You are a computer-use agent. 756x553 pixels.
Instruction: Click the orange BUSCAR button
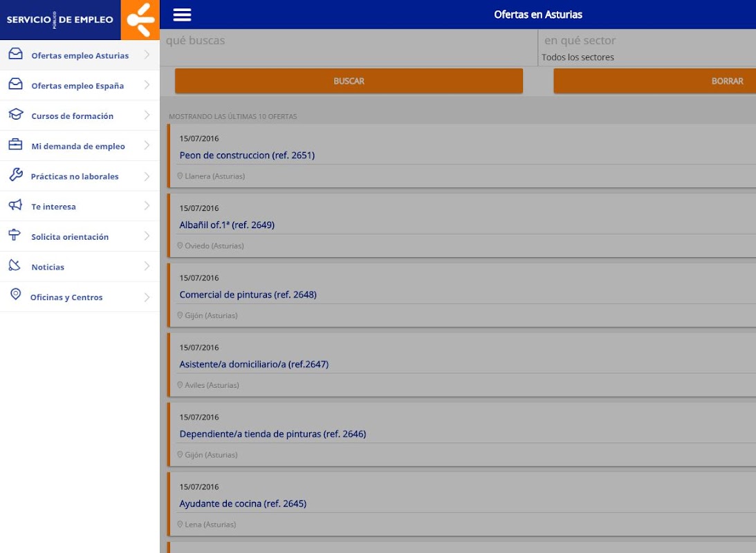click(349, 81)
